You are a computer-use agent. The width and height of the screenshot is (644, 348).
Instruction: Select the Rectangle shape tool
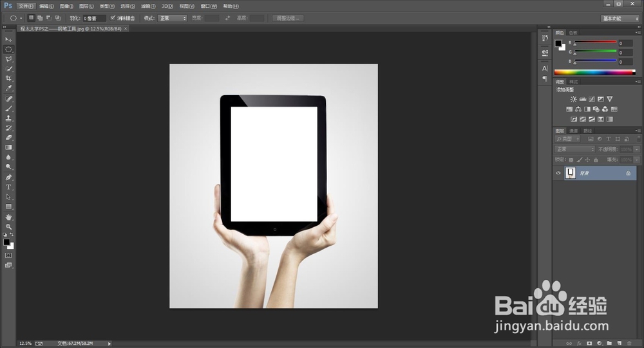pos(8,207)
